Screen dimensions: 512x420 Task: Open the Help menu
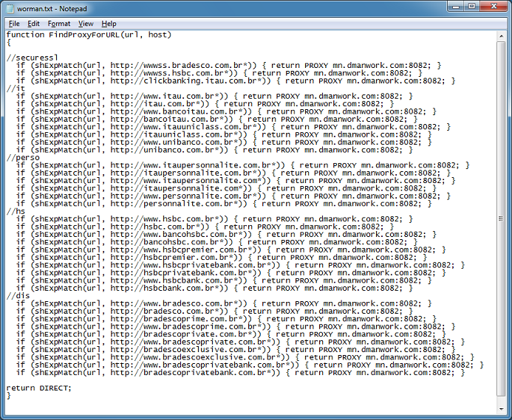109,24
